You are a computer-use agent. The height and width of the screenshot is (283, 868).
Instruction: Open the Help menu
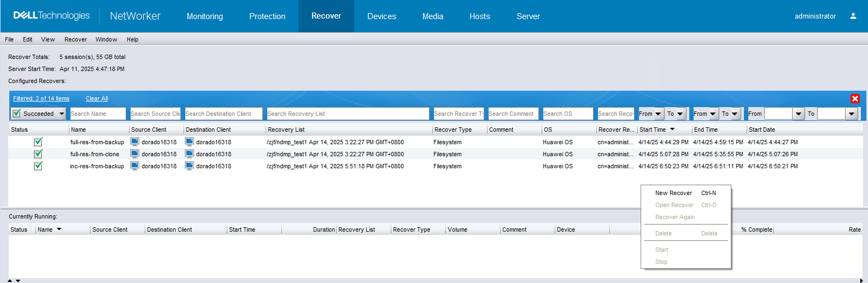pyautogui.click(x=132, y=39)
